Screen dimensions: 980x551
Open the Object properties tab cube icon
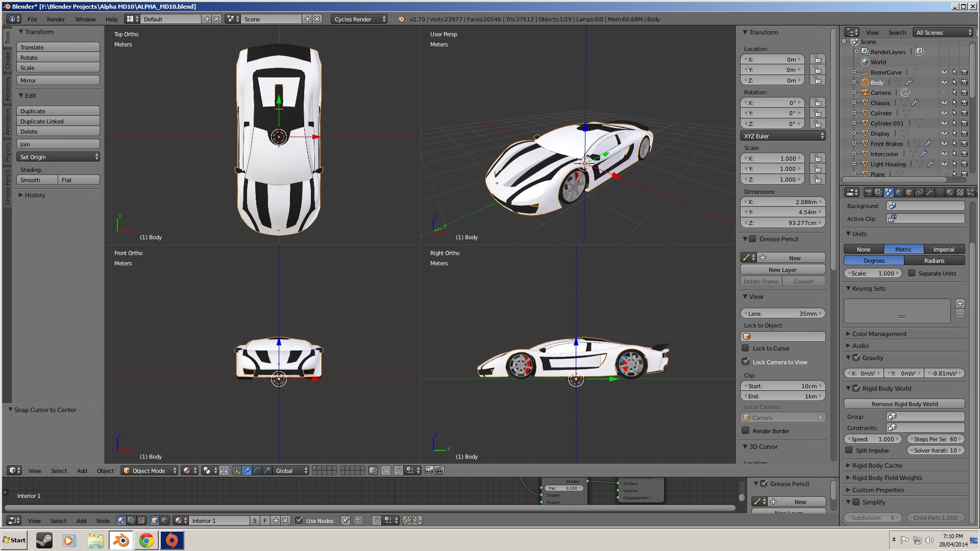(909, 192)
